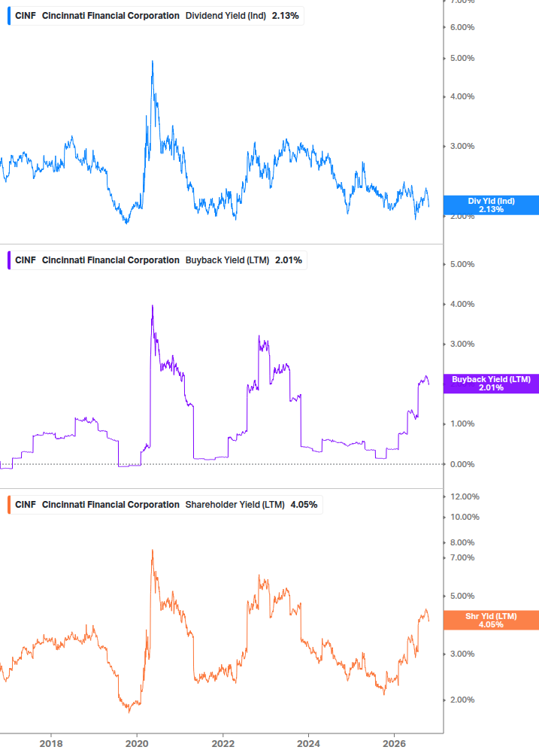Click the 12.00% tick on the shareholder yield axis
Screen dimensions: 539x756
465,496
